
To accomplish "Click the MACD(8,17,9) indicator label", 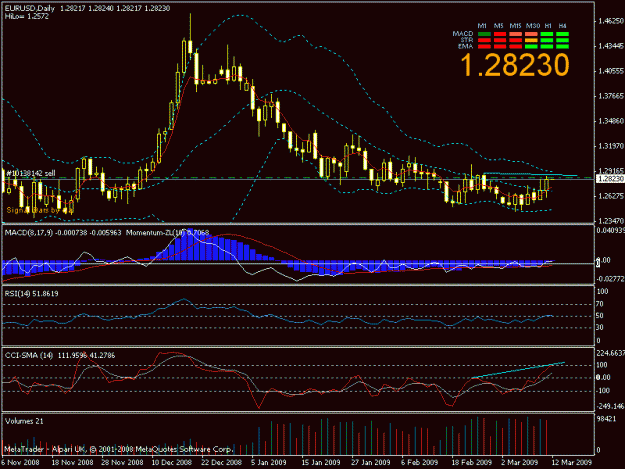I will pos(28,233).
